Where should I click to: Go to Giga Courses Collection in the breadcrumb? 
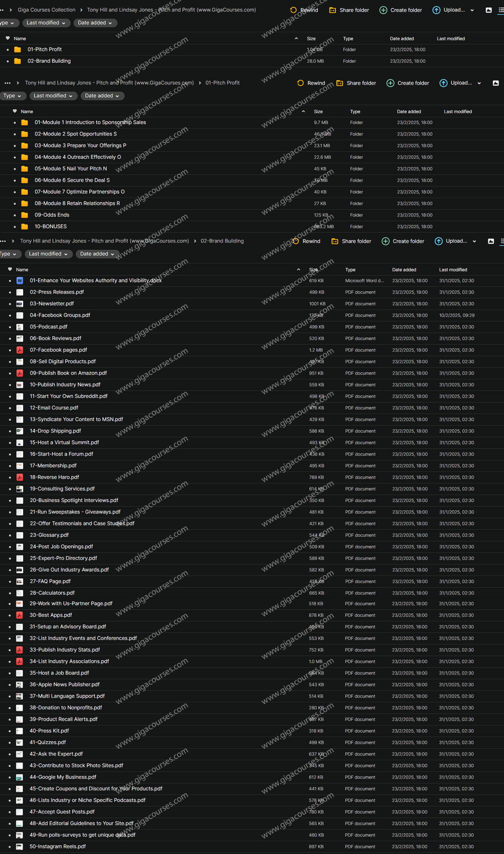pyautogui.click(x=47, y=10)
